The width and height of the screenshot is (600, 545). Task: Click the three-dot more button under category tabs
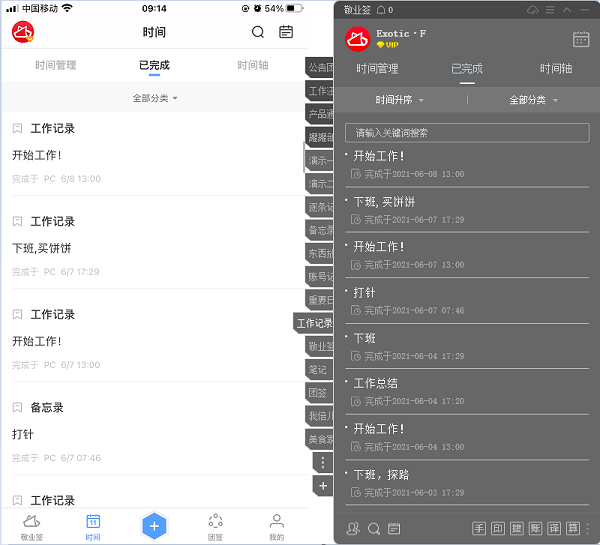tap(323, 462)
